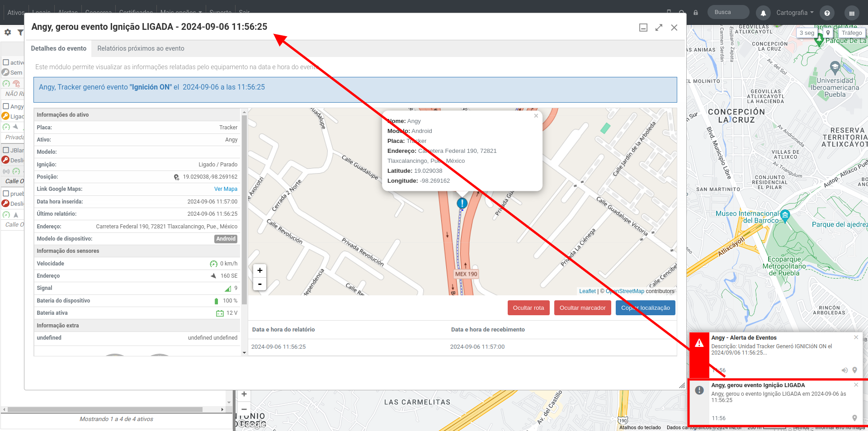The height and width of the screenshot is (431, 868).
Task: Tick the Angy asset checkbox
Action: click(x=6, y=106)
